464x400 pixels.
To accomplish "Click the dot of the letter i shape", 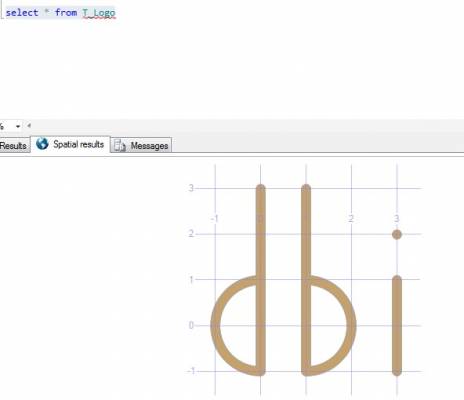I will pos(397,234).
